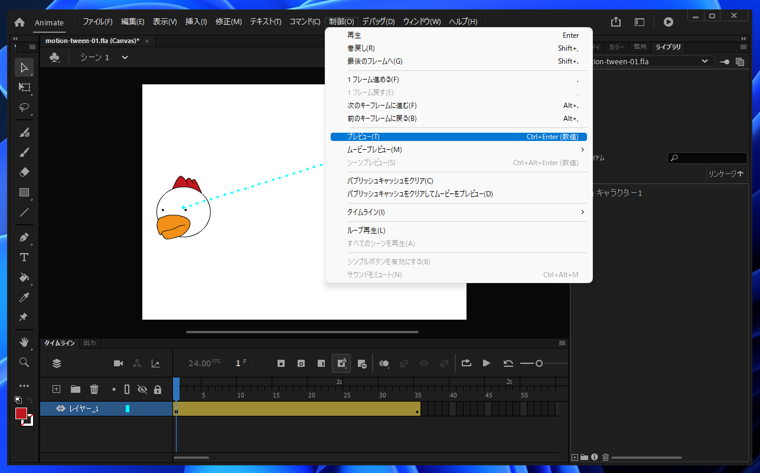The image size is (760, 473).
Task: Delete layer with the trash icon
Action: click(x=94, y=389)
